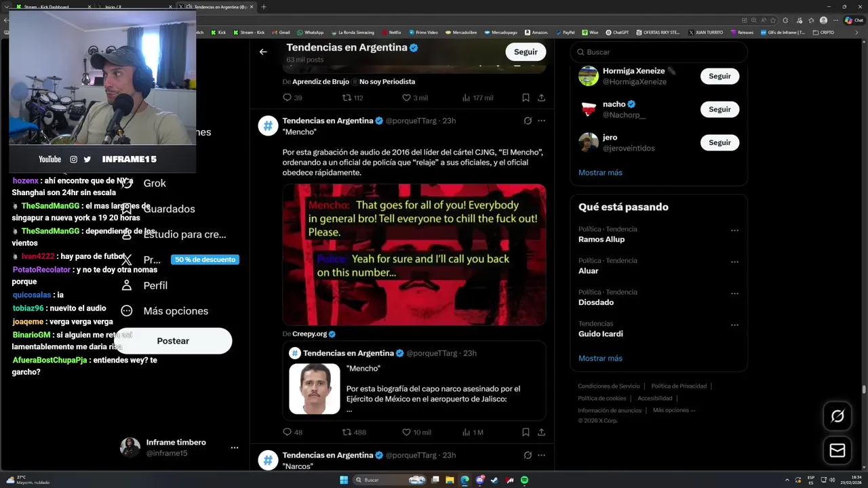Open Grok actions icon on the Mencho post
868x488 pixels.
pos(528,121)
